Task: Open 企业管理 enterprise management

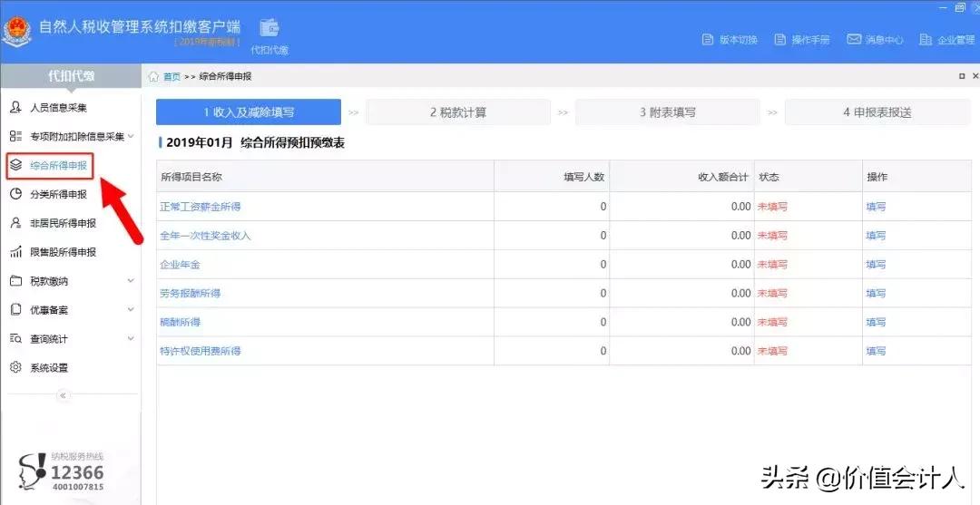Action: pos(946,39)
